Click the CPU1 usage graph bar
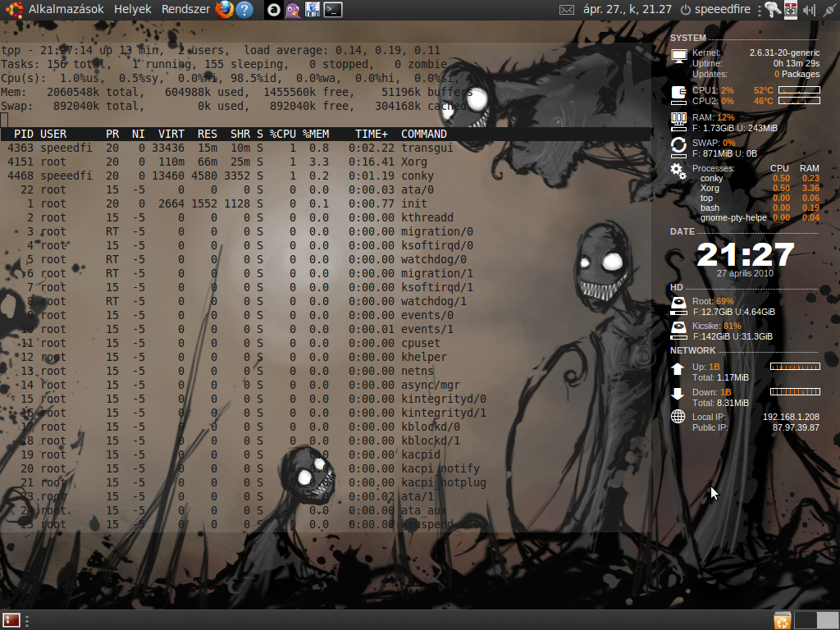 tap(799, 90)
